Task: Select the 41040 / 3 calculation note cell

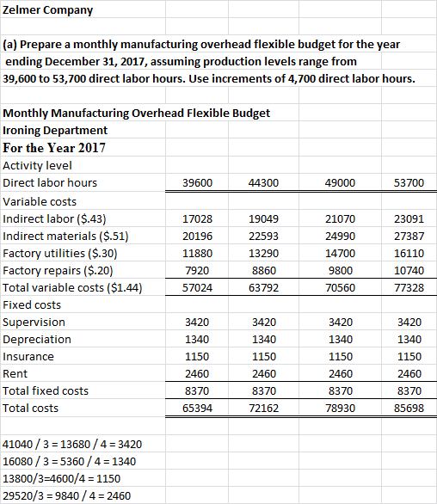Action: pos(83,444)
